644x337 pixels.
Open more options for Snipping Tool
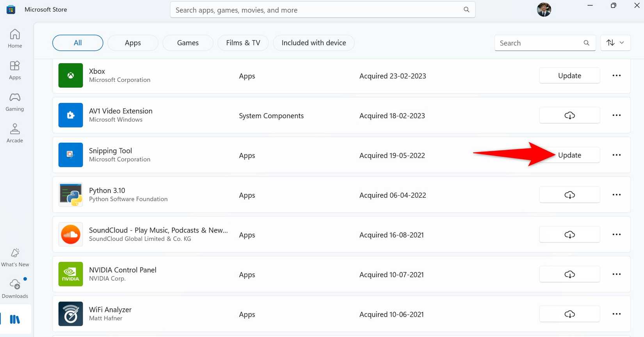[616, 155]
